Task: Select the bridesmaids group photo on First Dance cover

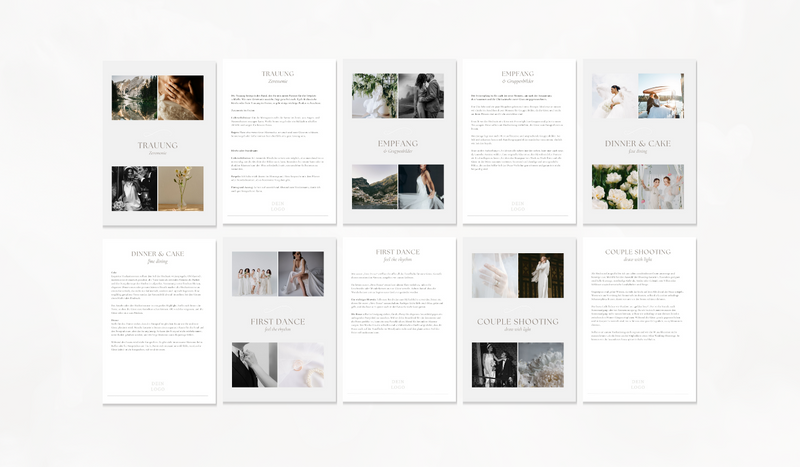Action: tap(254, 273)
